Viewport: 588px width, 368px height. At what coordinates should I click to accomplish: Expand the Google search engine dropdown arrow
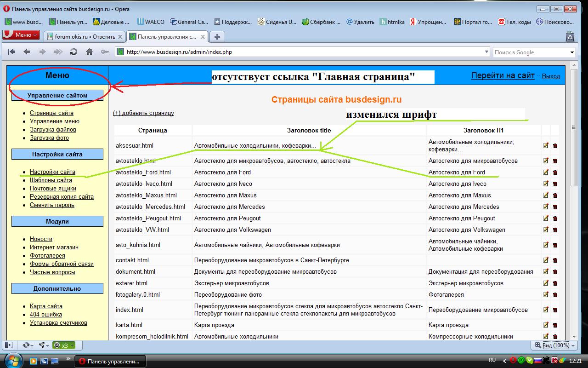[572, 52]
